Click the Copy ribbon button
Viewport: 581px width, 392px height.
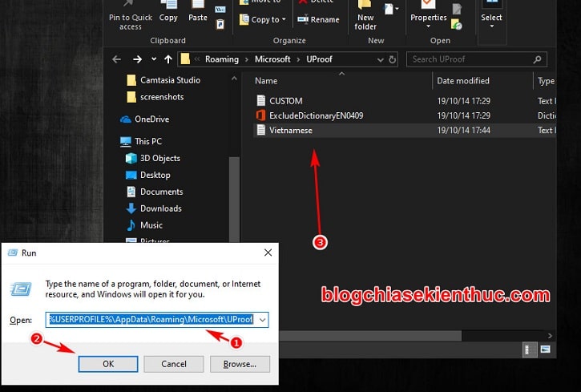click(168, 12)
